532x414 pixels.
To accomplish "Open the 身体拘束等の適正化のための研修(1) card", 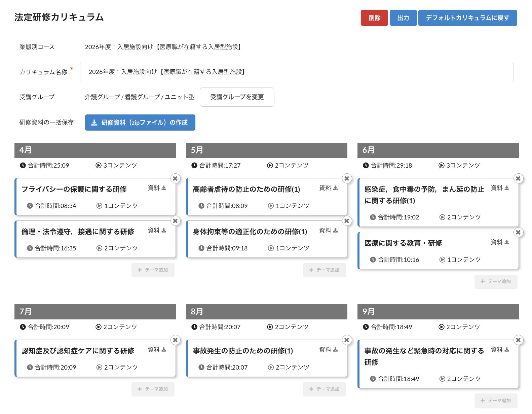I will (267, 239).
